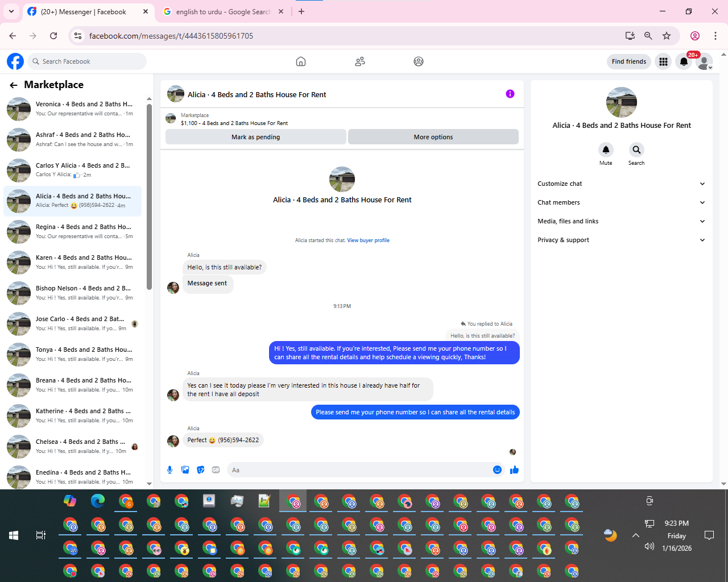Switch to english to urdu Google tab
Image resolution: width=728 pixels, height=582 pixels.
click(224, 11)
